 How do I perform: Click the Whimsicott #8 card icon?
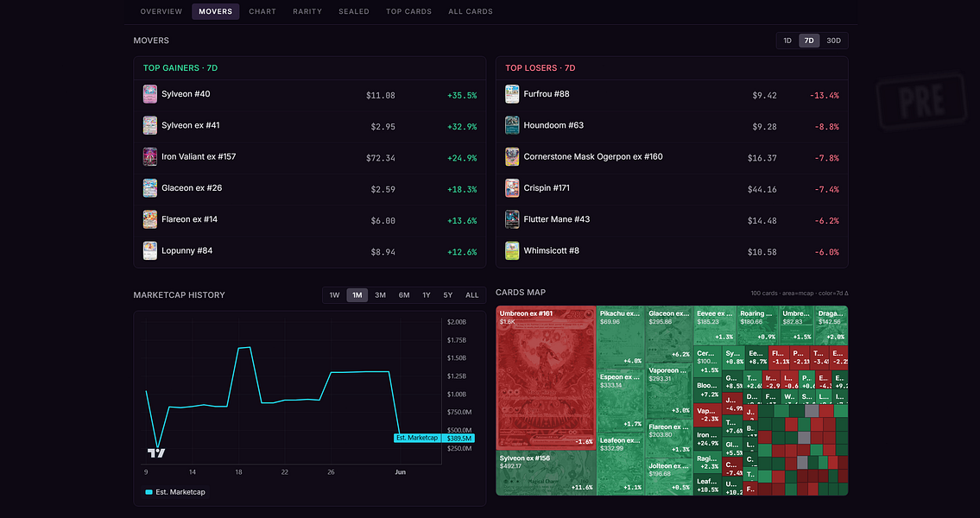point(512,250)
